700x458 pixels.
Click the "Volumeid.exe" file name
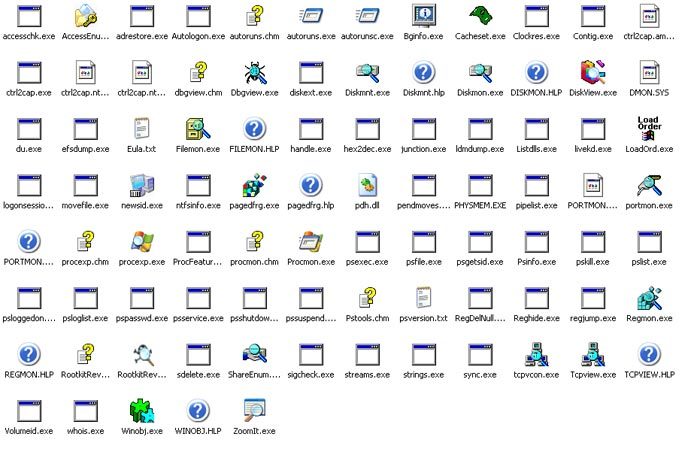(29, 431)
